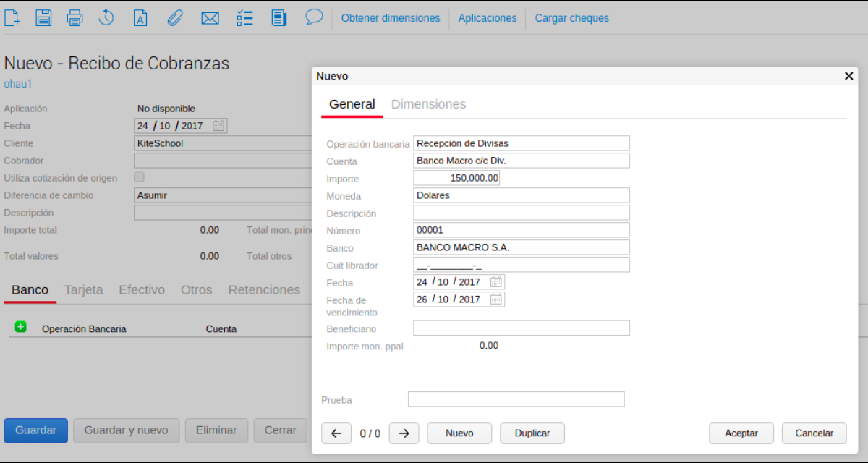
Task: Click the envelope email icon
Action: point(210,17)
